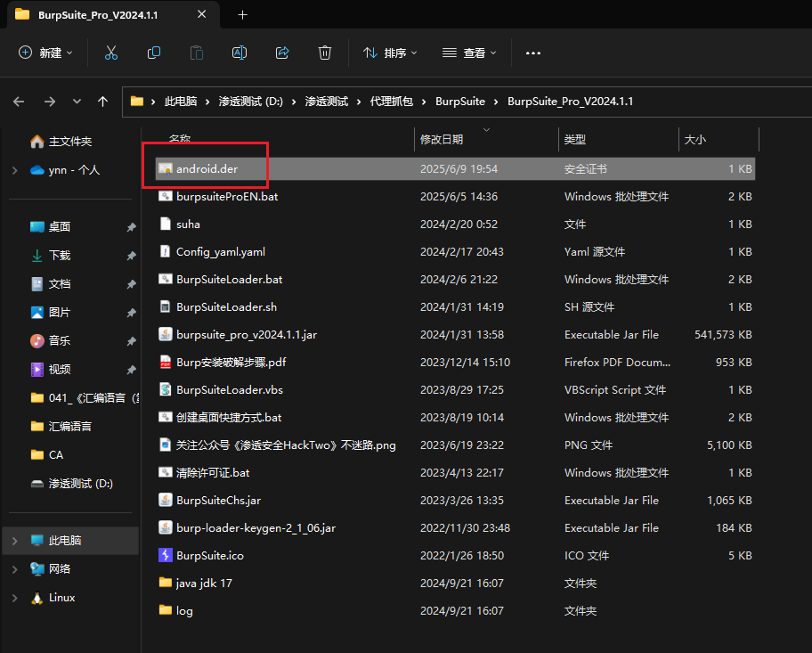Select 下载 in the sidebar
This screenshot has height=653, width=812.
pyautogui.click(x=60, y=256)
